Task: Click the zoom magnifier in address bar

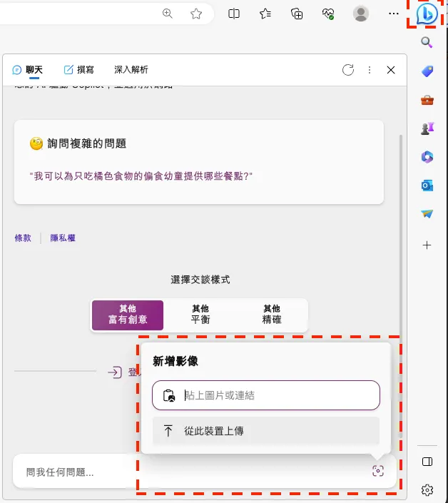Action: click(x=168, y=14)
